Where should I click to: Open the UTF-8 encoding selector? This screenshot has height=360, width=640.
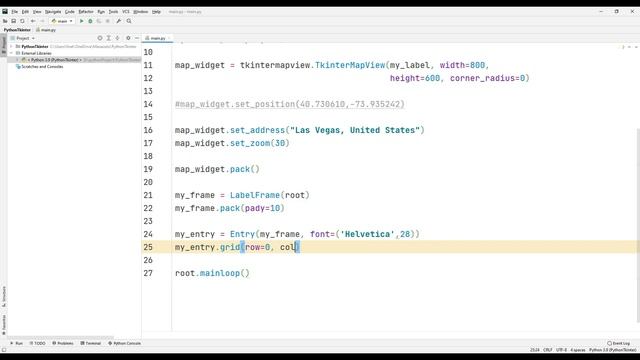click(x=561, y=350)
